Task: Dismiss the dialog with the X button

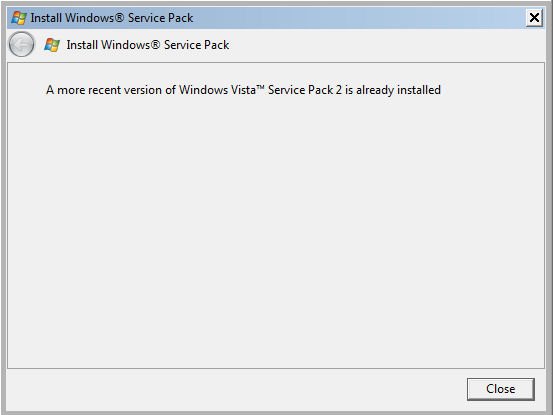Action: (534, 17)
